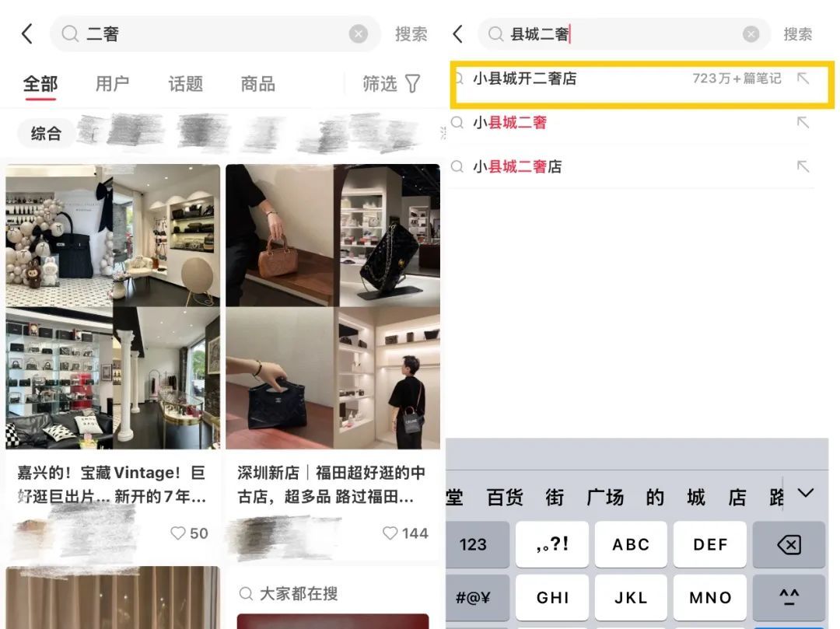Switch to the 用户 tab
The height and width of the screenshot is (629, 840).
(x=113, y=83)
